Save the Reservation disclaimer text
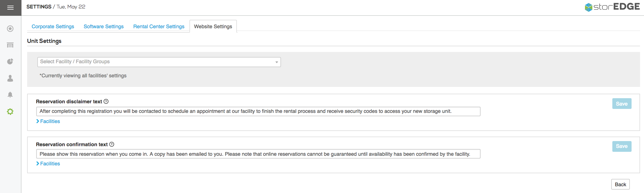This screenshot has width=644, height=193. (621, 104)
